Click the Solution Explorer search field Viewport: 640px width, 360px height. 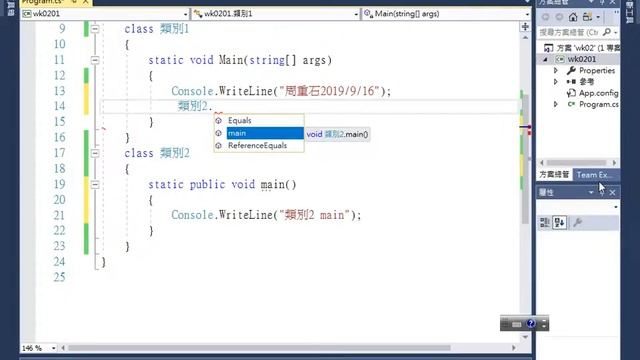[569, 32]
